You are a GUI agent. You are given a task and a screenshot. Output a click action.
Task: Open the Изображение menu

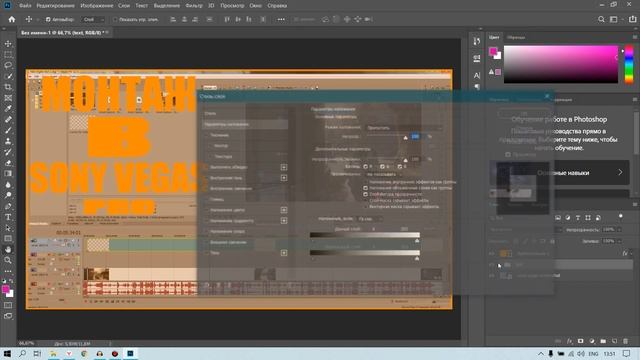coord(97,6)
